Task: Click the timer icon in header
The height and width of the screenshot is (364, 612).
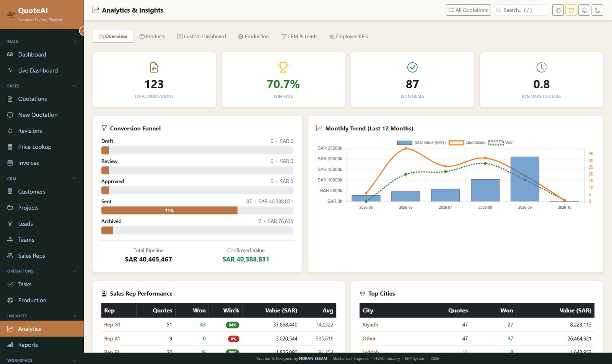Action: tap(558, 10)
